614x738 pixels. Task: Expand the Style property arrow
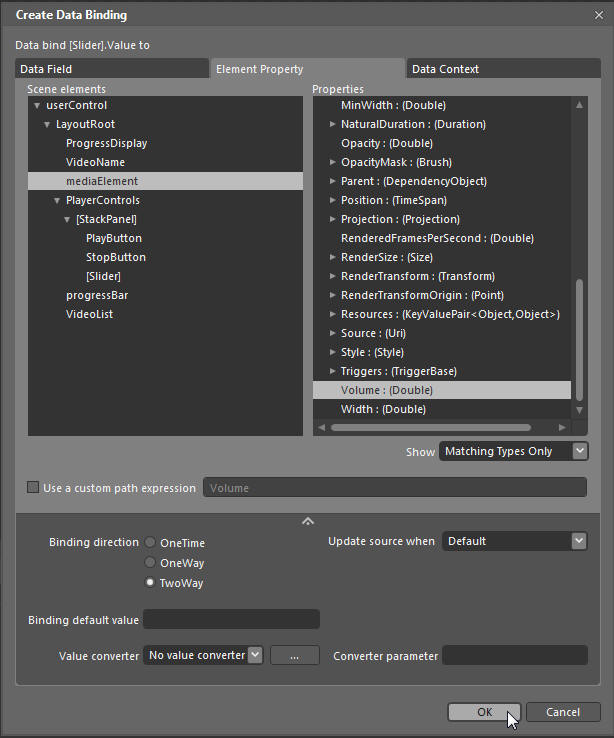click(x=333, y=352)
